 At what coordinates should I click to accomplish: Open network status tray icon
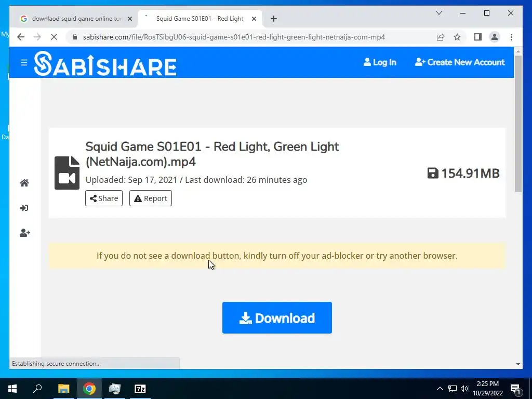pos(453,389)
